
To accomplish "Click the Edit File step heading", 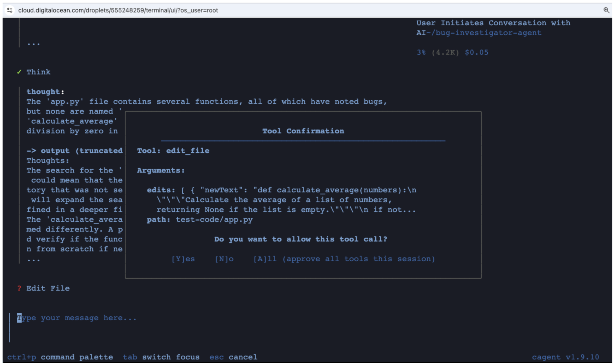I will [48, 288].
